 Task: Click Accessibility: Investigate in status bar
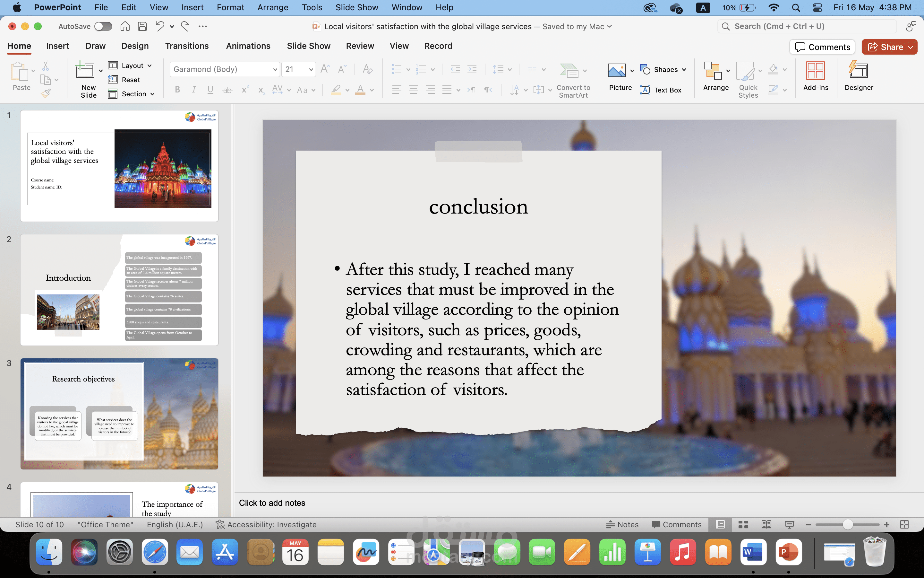(x=266, y=524)
